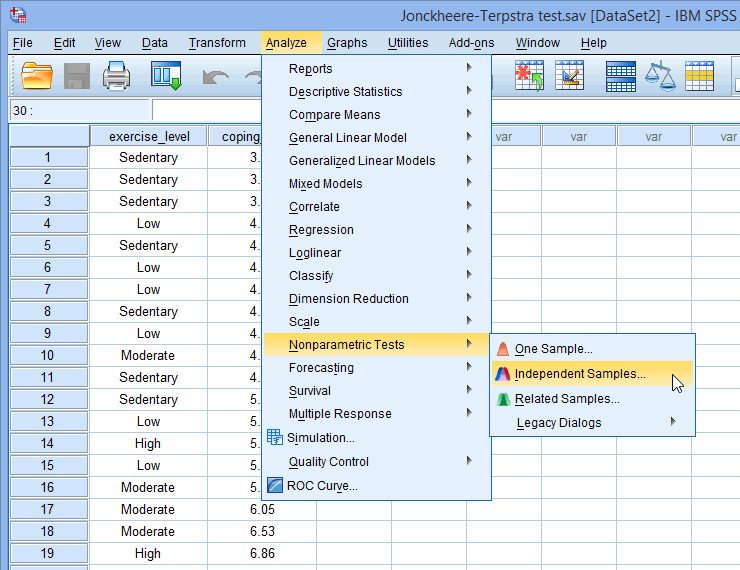Expand the Quality Control submenu
740x570 pixels.
pyautogui.click(x=377, y=461)
